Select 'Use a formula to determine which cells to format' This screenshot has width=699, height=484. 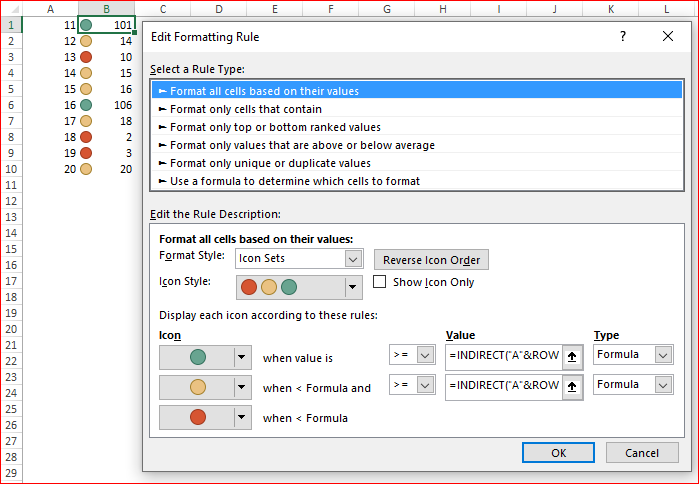tap(417, 181)
